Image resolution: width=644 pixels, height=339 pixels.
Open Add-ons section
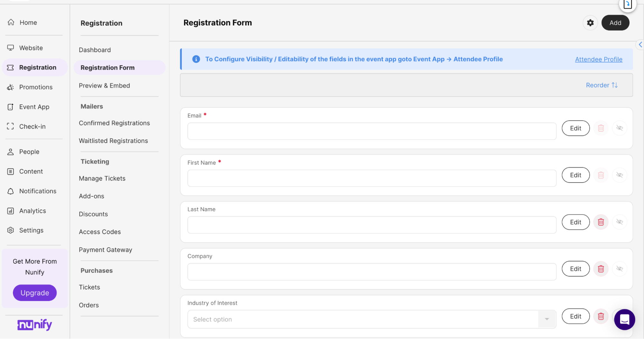click(x=91, y=196)
